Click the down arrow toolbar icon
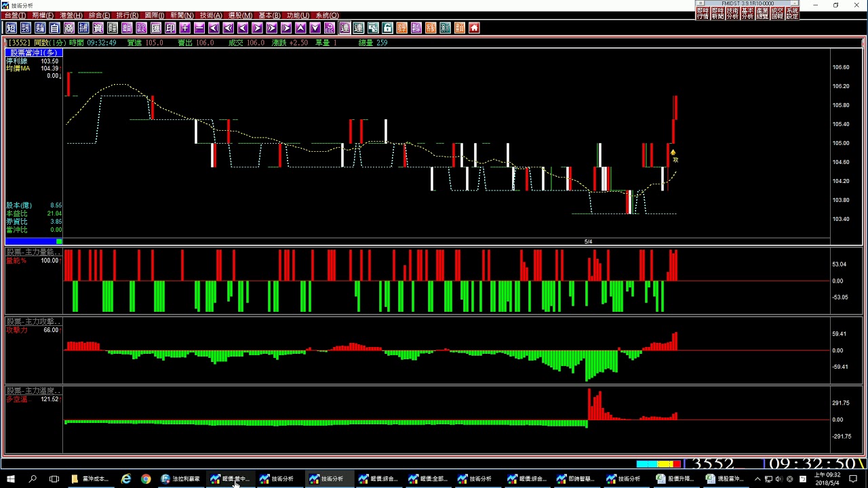The height and width of the screenshot is (488, 868). pyautogui.click(x=315, y=28)
